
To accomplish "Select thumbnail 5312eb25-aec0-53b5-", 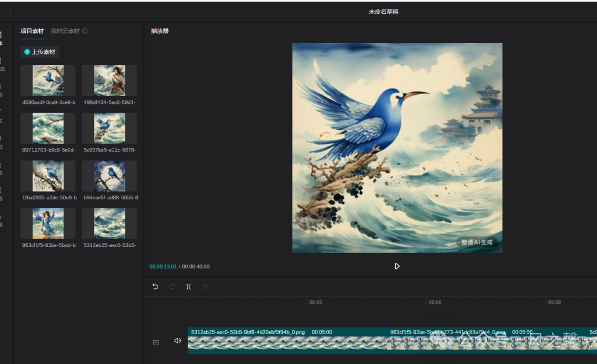I will click(109, 224).
